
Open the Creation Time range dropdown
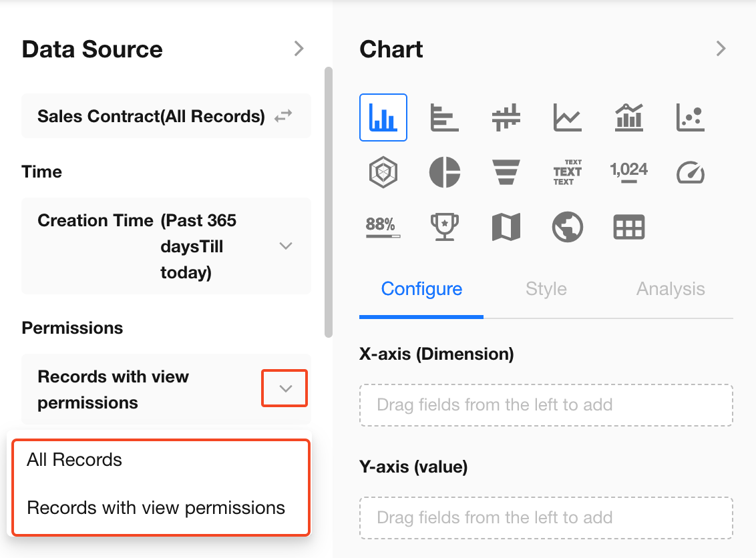tap(286, 246)
